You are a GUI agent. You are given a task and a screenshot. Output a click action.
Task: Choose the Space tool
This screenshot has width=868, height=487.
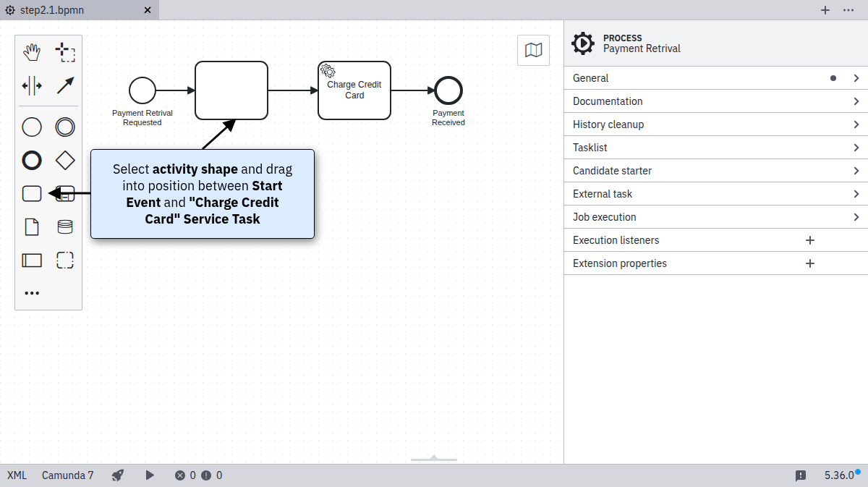(x=32, y=86)
